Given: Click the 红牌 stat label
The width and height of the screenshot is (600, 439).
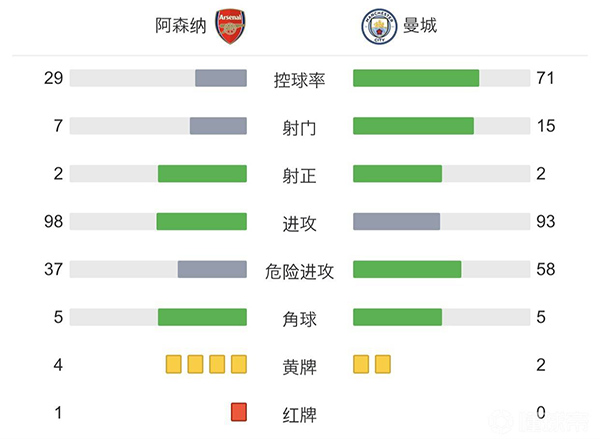Looking at the screenshot, I should (x=299, y=413).
